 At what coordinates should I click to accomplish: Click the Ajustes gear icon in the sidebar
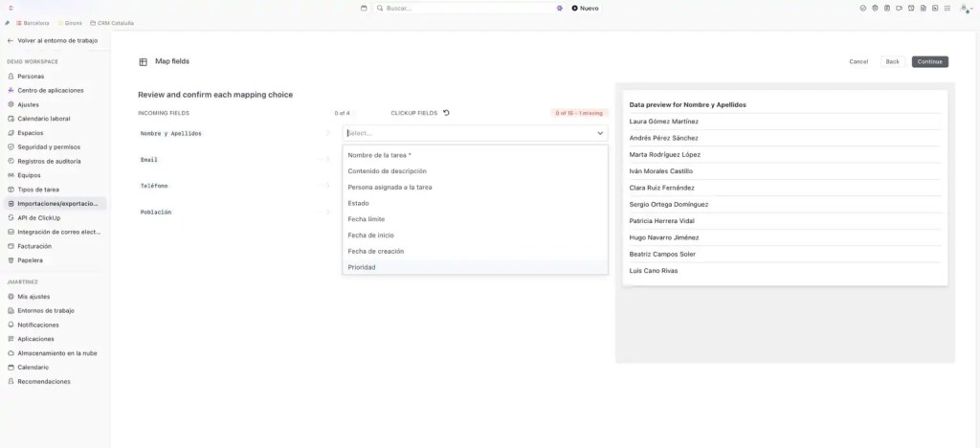[x=11, y=104]
